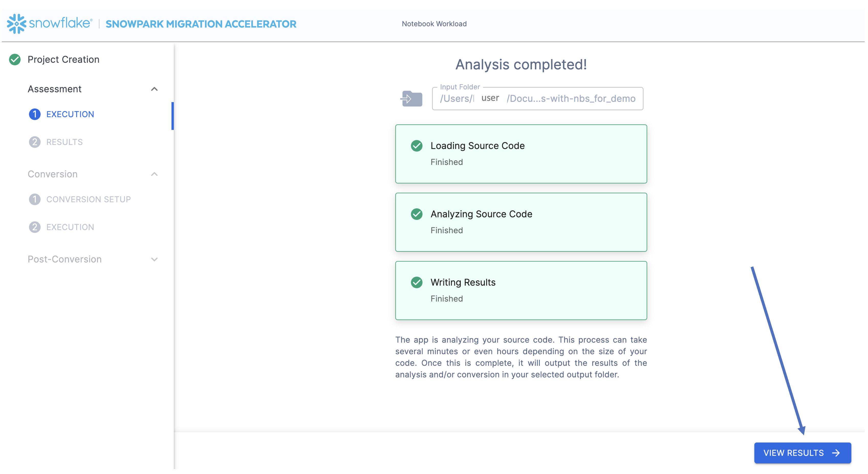Image resolution: width=868 pixels, height=474 pixels.
Task: Select step 1 circle under Assessment
Action: point(35,114)
